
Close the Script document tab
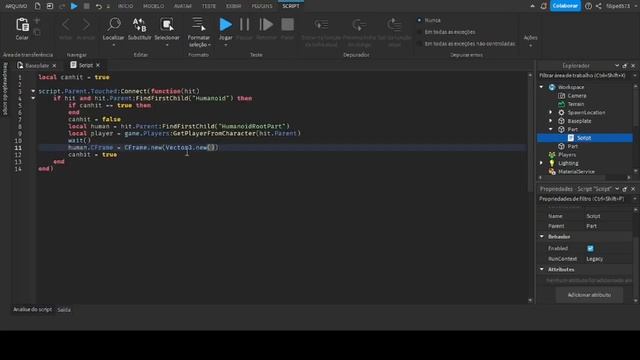(x=98, y=65)
